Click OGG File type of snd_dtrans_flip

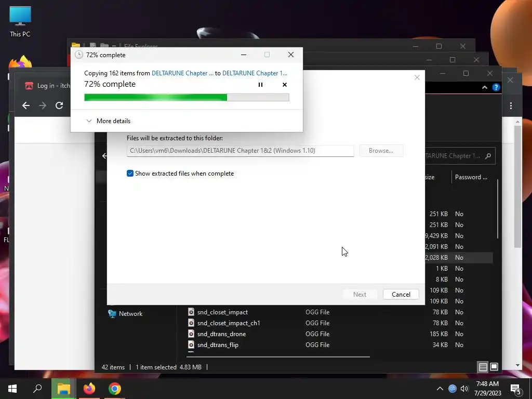(317, 345)
